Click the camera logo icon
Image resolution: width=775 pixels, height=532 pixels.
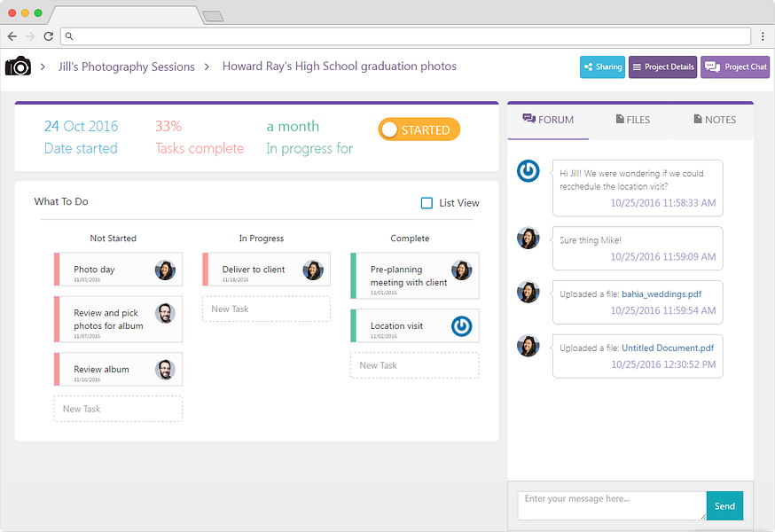[18, 66]
